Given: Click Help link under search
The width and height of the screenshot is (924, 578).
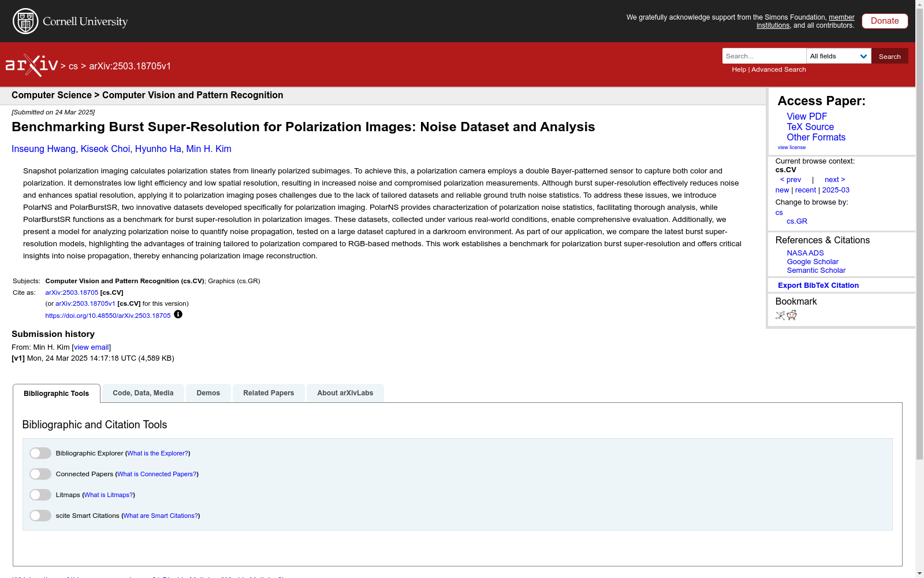Looking at the screenshot, I should [739, 69].
